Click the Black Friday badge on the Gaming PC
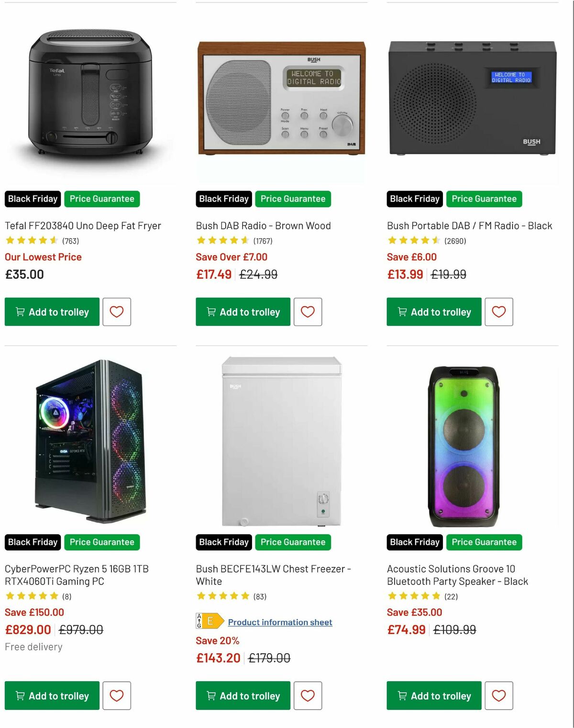Viewport: 574px width, 728px height. click(x=32, y=542)
